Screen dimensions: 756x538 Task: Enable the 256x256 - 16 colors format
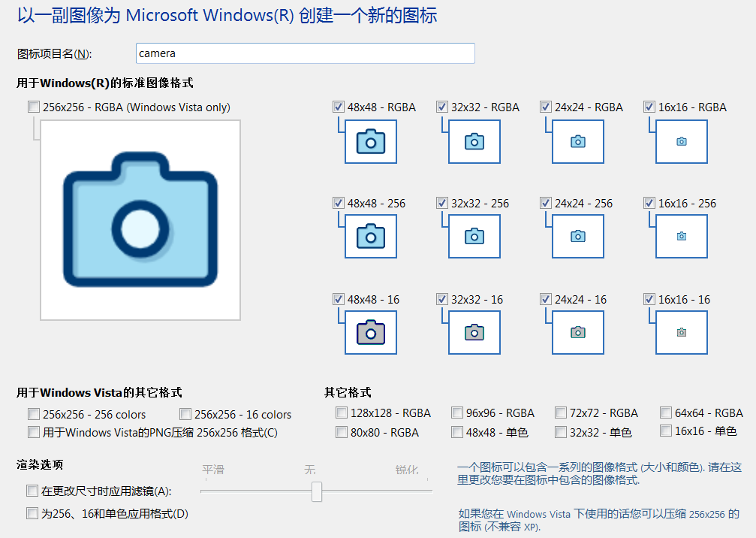point(185,413)
